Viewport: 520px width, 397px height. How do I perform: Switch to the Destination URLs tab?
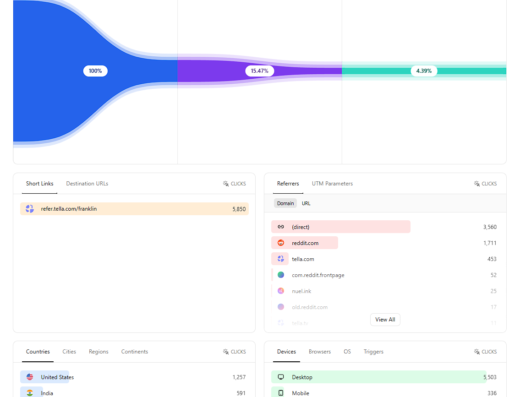click(87, 184)
